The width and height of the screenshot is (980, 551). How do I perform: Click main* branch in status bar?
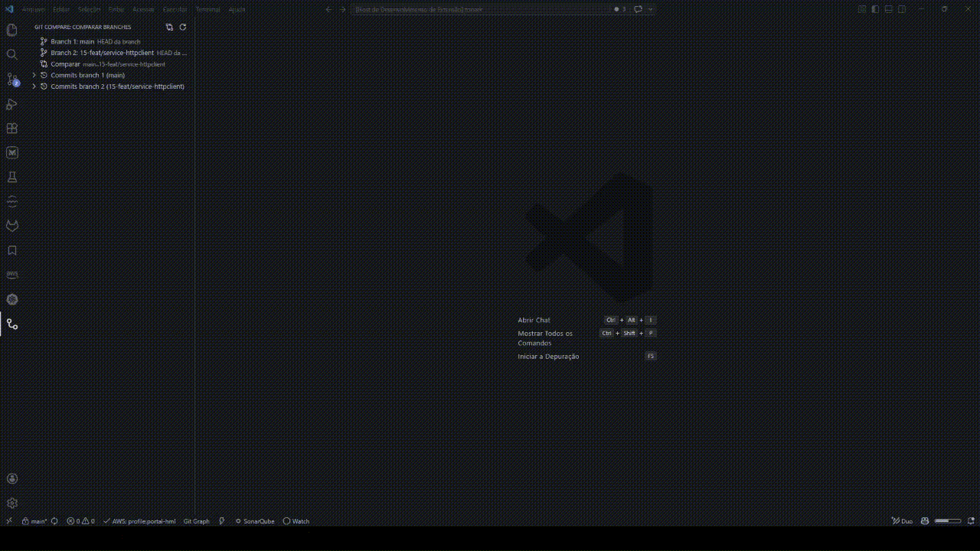tap(34, 521)
